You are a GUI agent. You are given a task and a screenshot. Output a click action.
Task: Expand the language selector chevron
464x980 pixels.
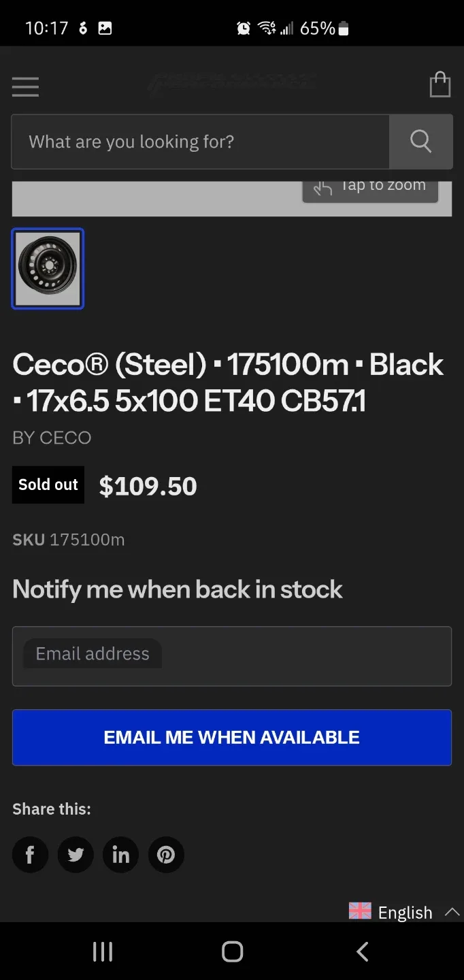point(452,912)
